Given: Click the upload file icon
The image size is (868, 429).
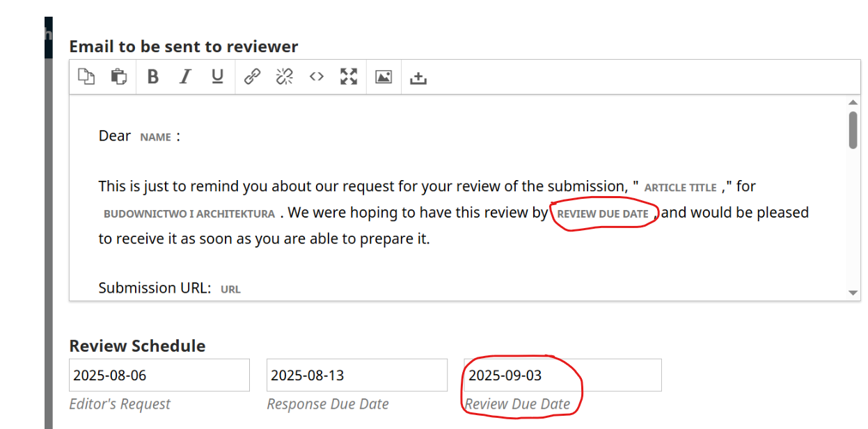Looking at the screenshot, I should point(418,77).
